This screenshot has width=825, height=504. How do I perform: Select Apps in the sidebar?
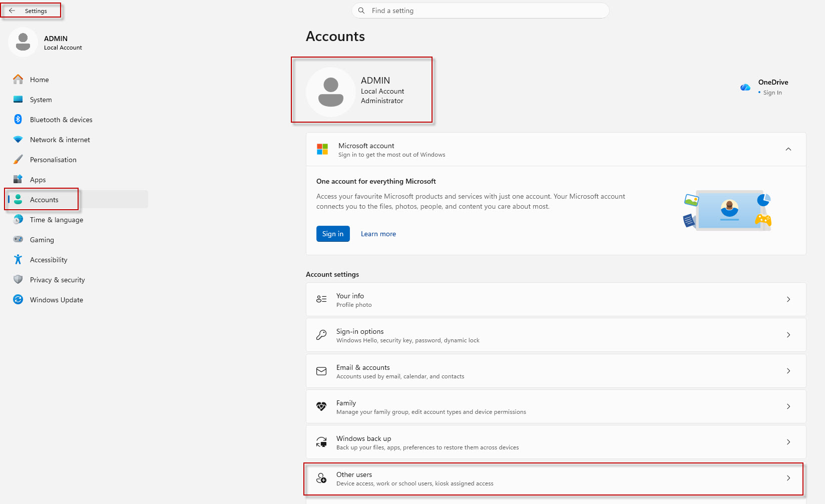(78, 180)
